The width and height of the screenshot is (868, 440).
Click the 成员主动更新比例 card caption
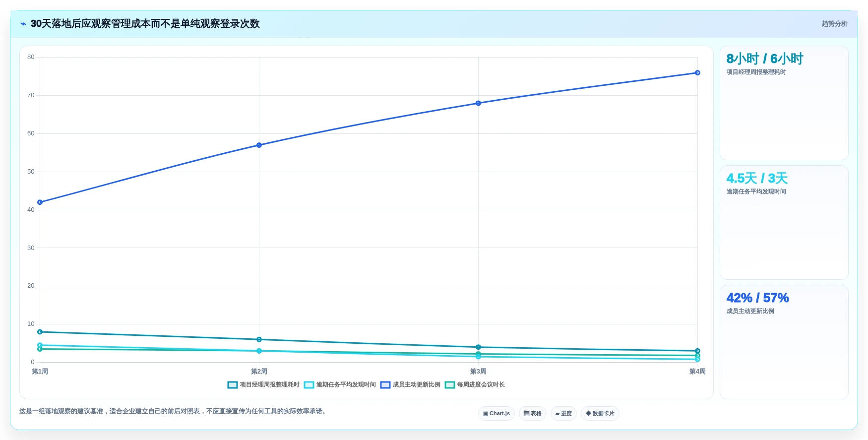coord(750,311)
